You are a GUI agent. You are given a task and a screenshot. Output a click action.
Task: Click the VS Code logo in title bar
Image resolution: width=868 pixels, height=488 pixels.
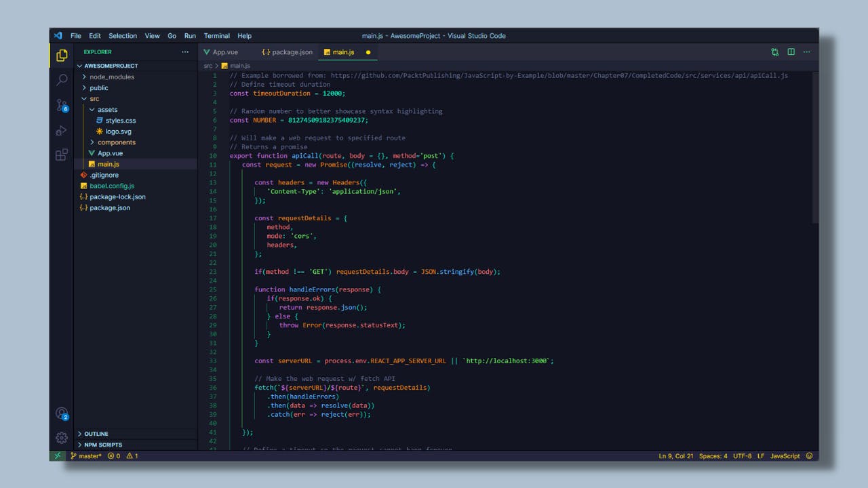tap(58, 36)
